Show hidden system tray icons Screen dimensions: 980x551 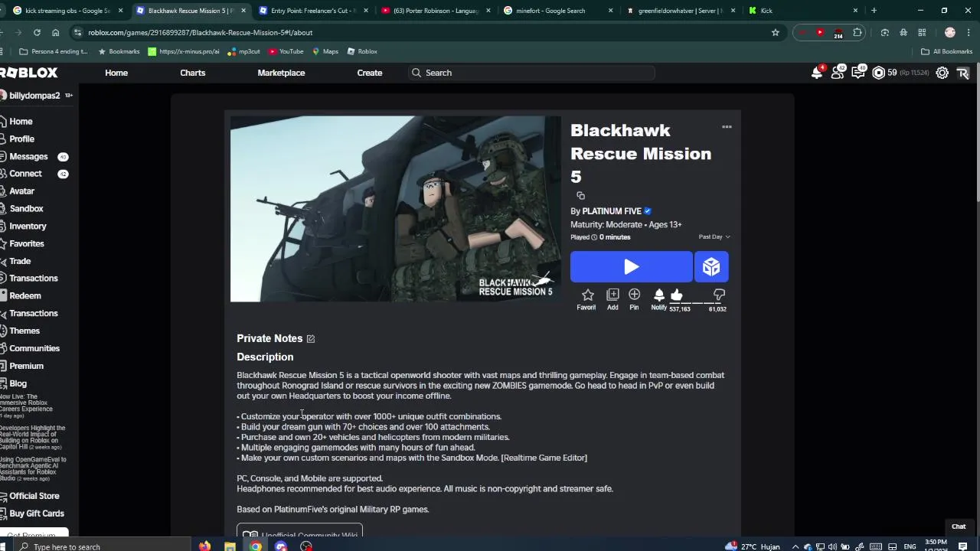click(795, 546)
